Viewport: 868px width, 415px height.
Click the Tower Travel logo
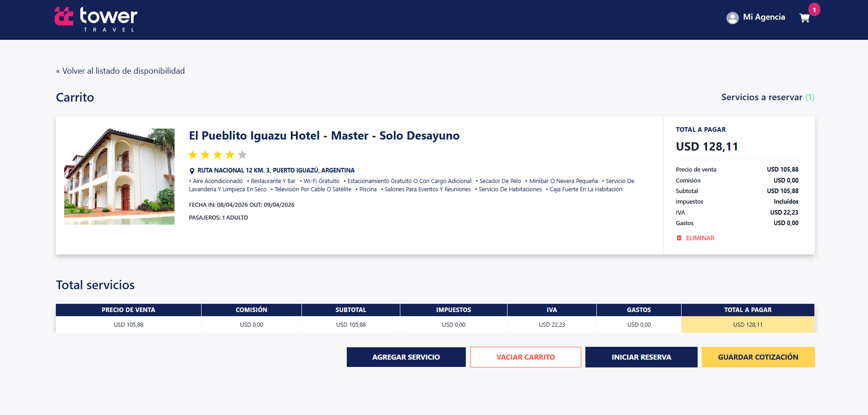pos(96,19)
